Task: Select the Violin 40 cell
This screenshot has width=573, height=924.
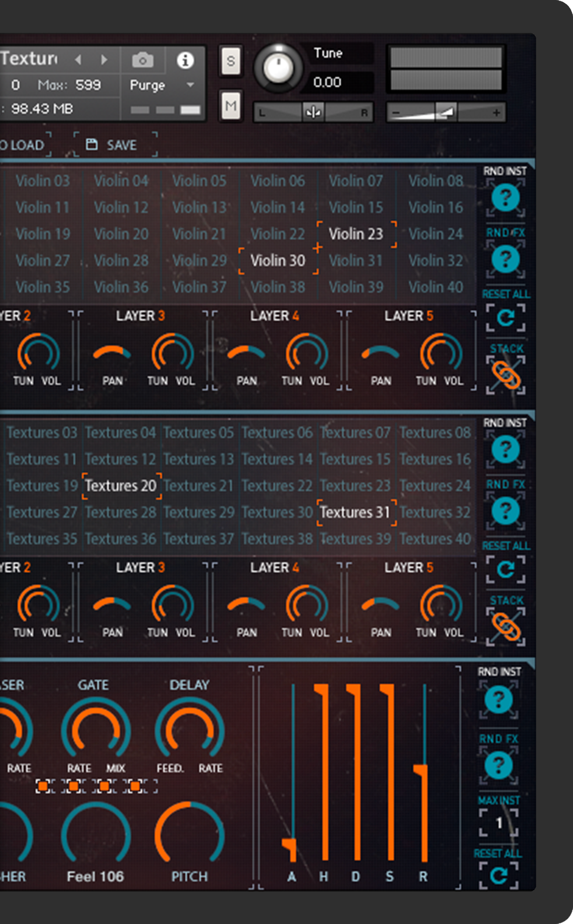Action: 436,287
